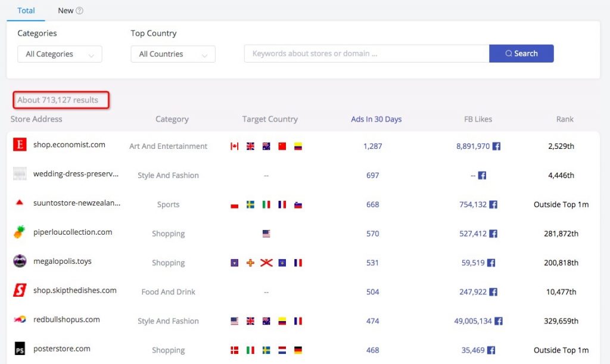Switch to the Total tab
Screen dimensions: 610x364
click(26, 11)
